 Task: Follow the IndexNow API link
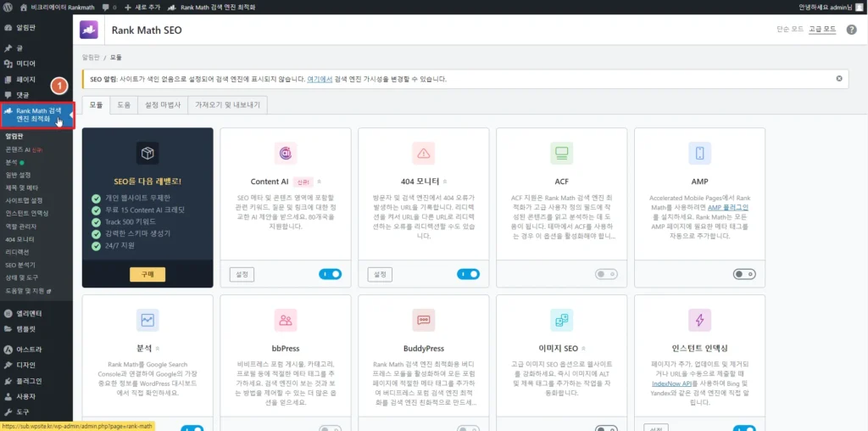670,383
